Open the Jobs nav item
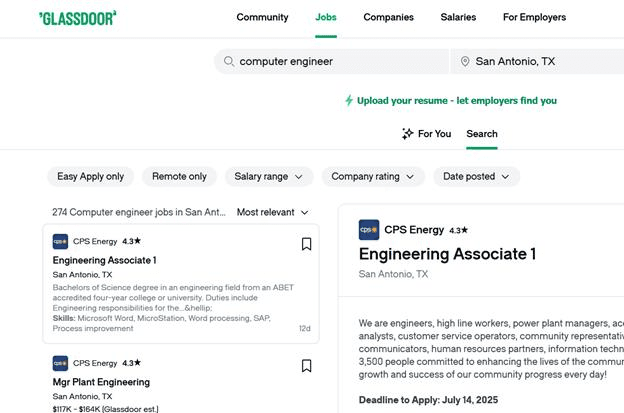Viewport: 624px width, 413px height. coord(326,17)
